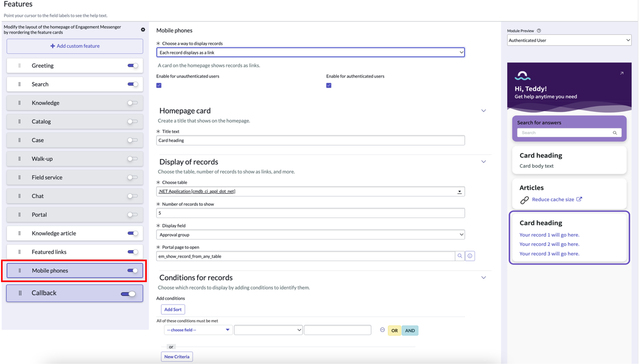Click the Portal page lookup magnifier icon

pos(460,256)
